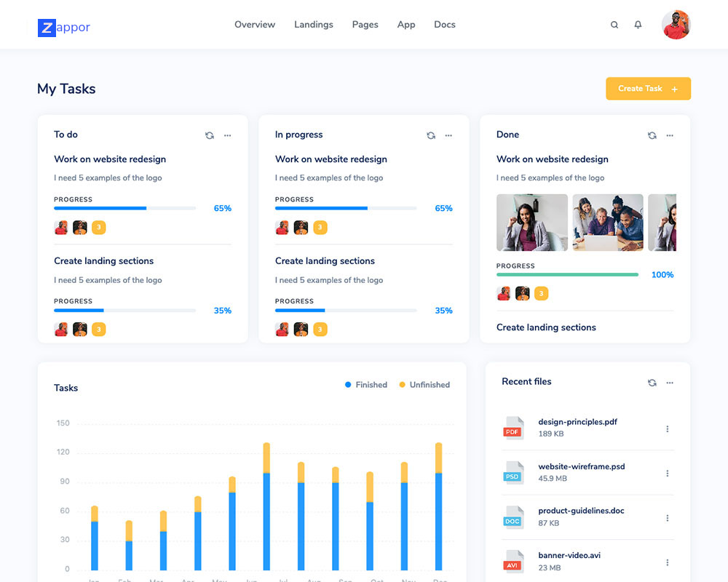Screen dimensions: 728x582
Task: Expand the Recent files more options menu
Action: [670, 383]
